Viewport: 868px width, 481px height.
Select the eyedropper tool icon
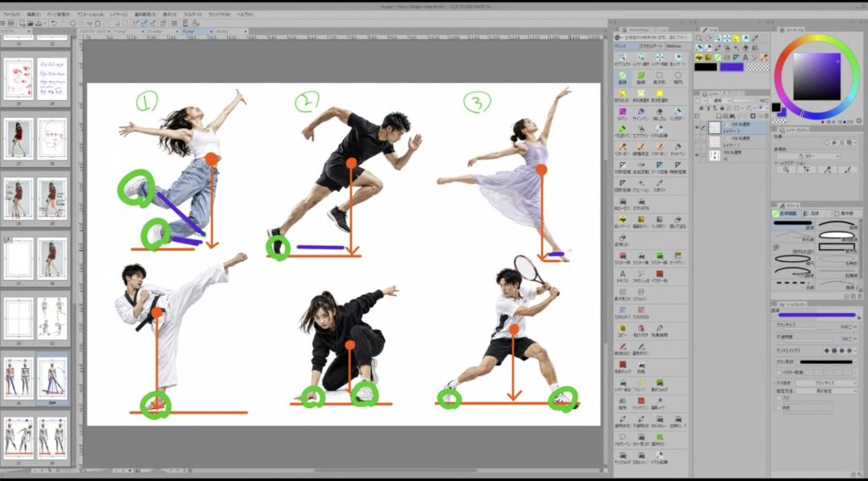click(755, 38)
